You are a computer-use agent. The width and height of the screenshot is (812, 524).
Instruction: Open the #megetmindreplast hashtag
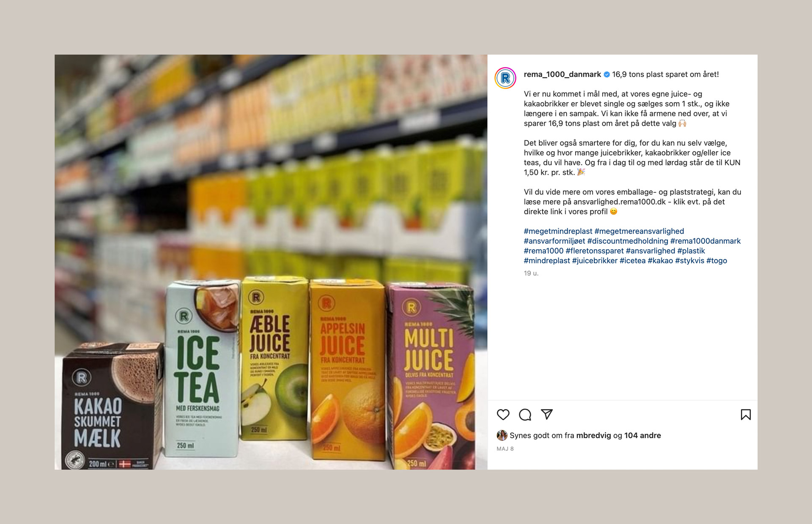[558, 231]
